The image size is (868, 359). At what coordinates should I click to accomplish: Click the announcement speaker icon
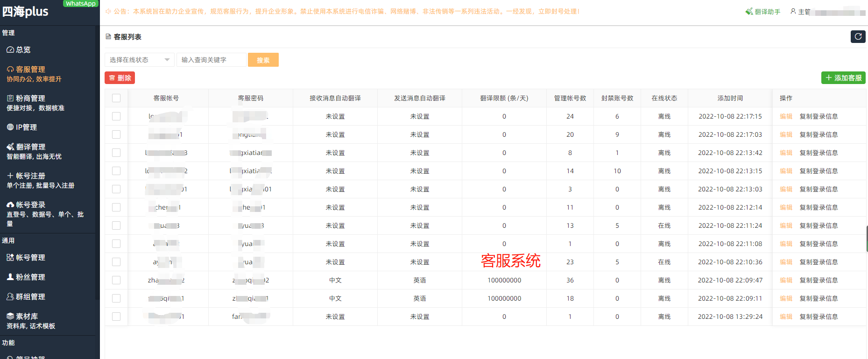[x=108, y=11]
